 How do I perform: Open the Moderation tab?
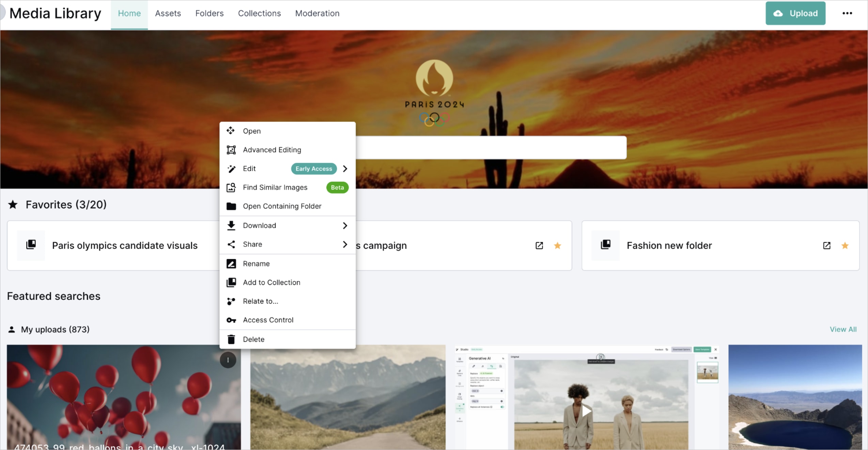click(x=317, y=14)
